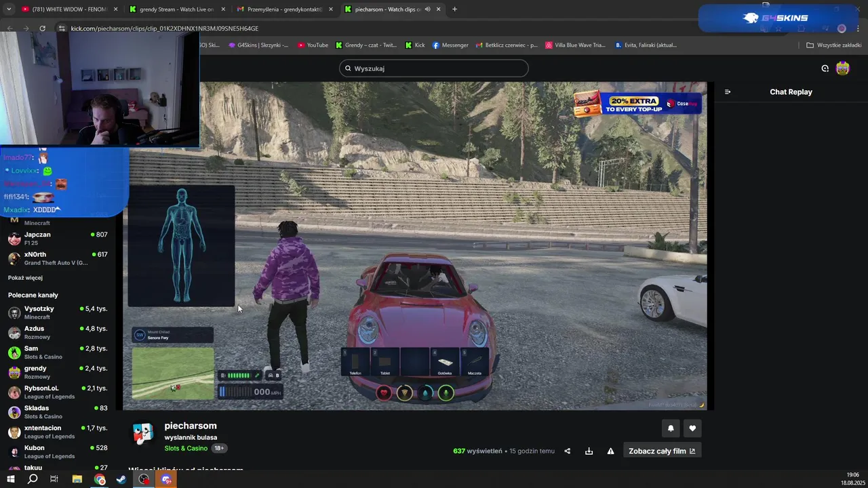Open the Windows Start menu
Screen dimensions: 868x488
click(10, 479)
